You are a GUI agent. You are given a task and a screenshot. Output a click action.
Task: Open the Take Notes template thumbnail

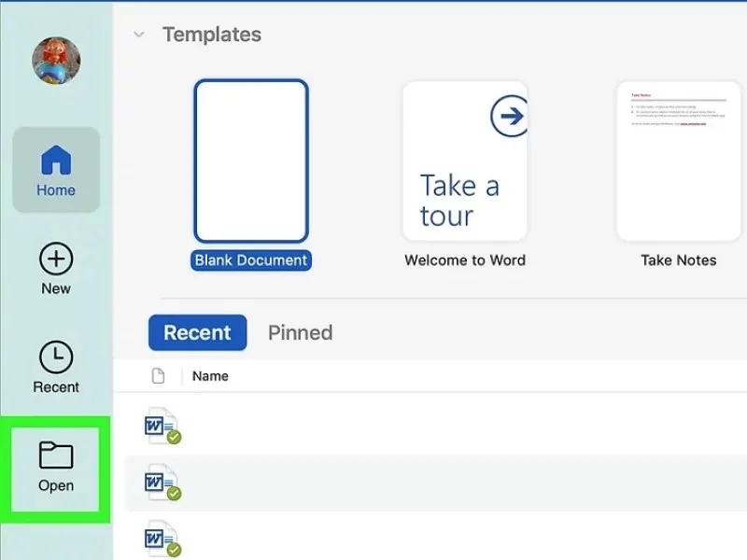click(x=679, y=161)
